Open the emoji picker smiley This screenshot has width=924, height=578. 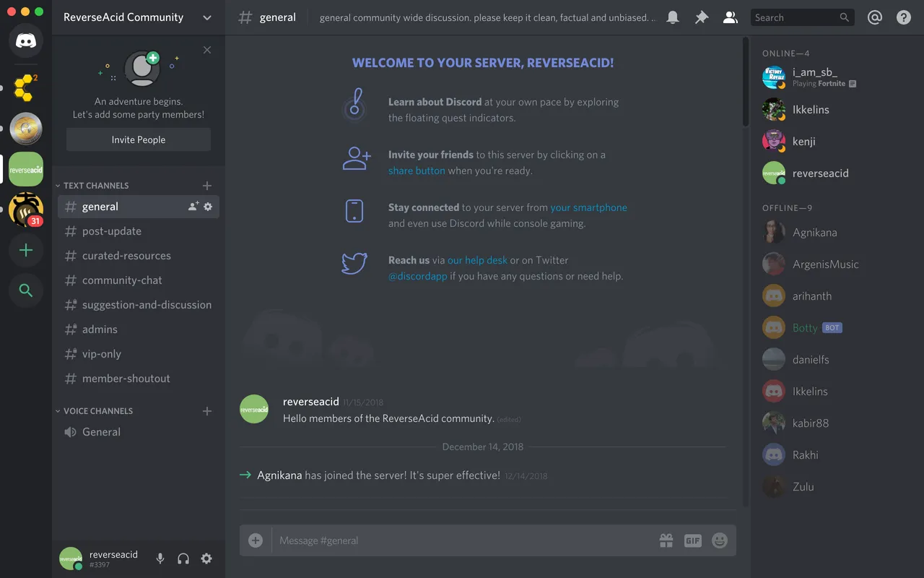coord(720,540)
